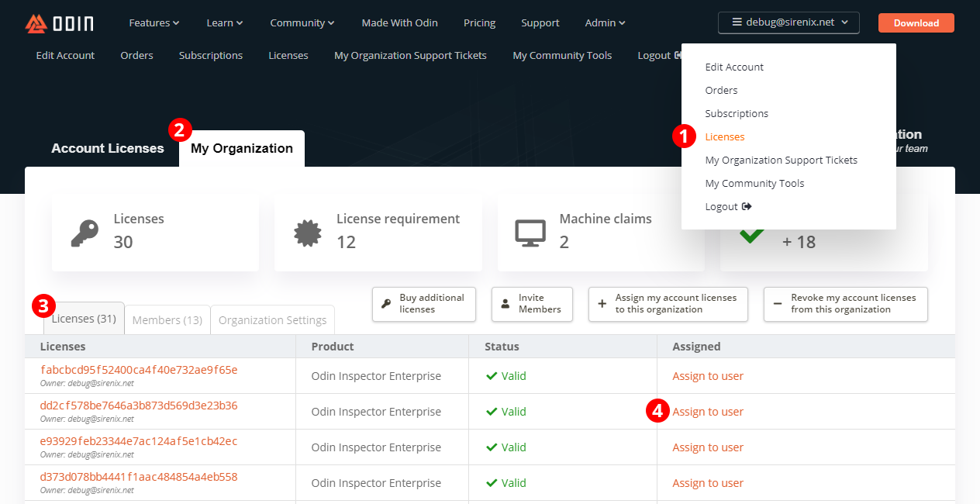Open the Support page from the top navigation
The image size is (980, 504).
540,23
